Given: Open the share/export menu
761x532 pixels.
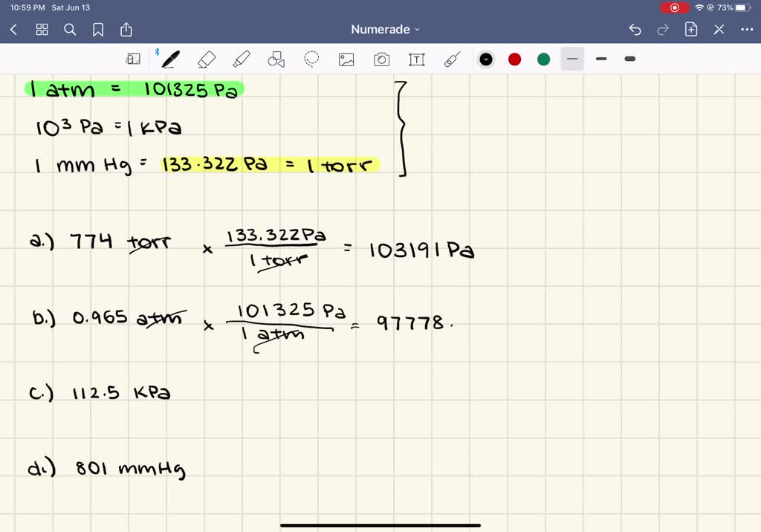Looking at the screenshot, I should click(x=126, y=29).
